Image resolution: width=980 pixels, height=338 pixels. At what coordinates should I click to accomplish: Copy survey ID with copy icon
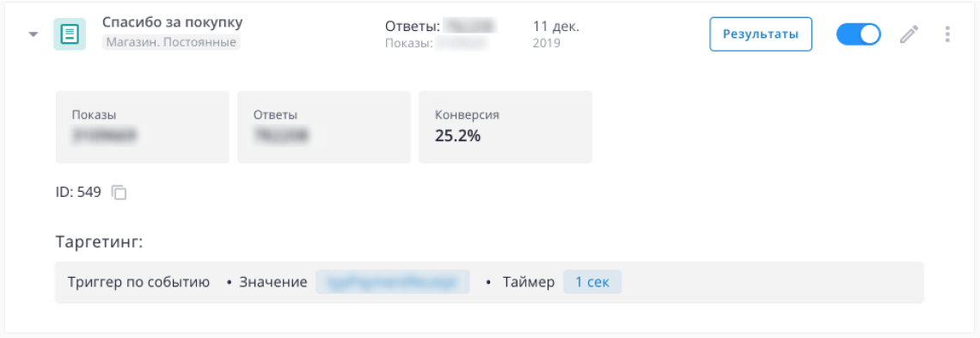click(119, 193)
